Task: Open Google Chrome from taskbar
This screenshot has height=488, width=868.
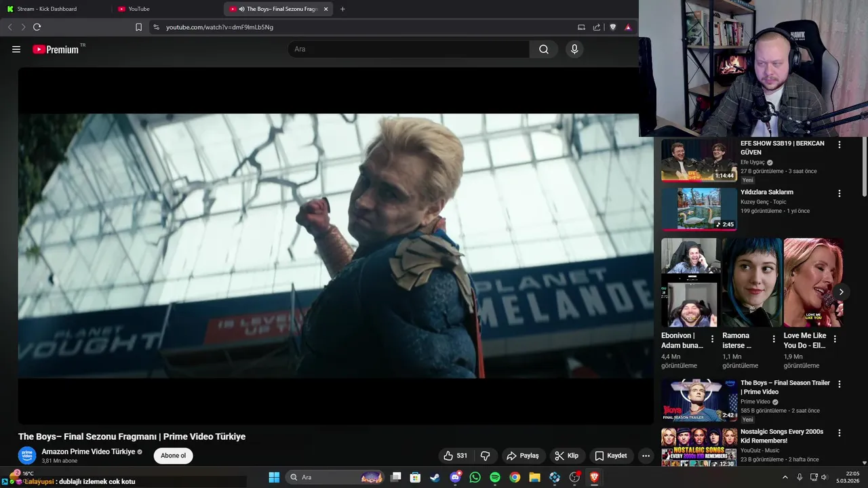Action: click(x=515, y=477)
